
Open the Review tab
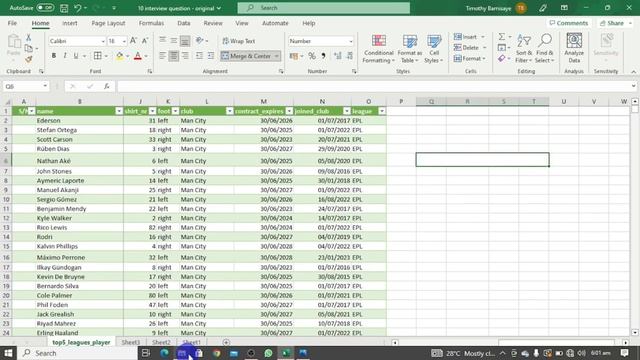pos(213,23)
